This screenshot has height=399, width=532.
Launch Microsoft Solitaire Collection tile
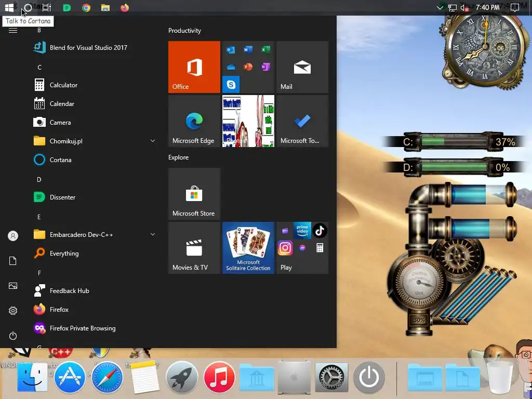pos(248,248)
